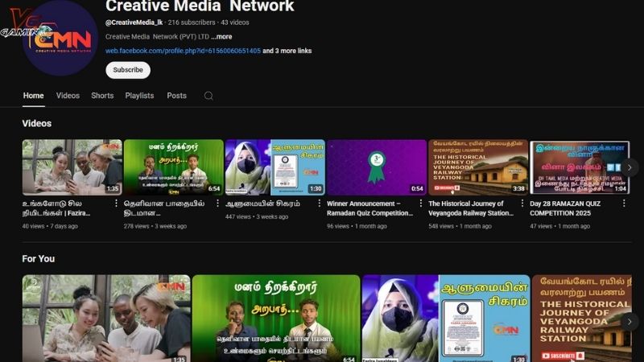Click the '216 subscribers' text
This screenshot has width=644, height=362.
pyautogui.click(x=192, y=23)
